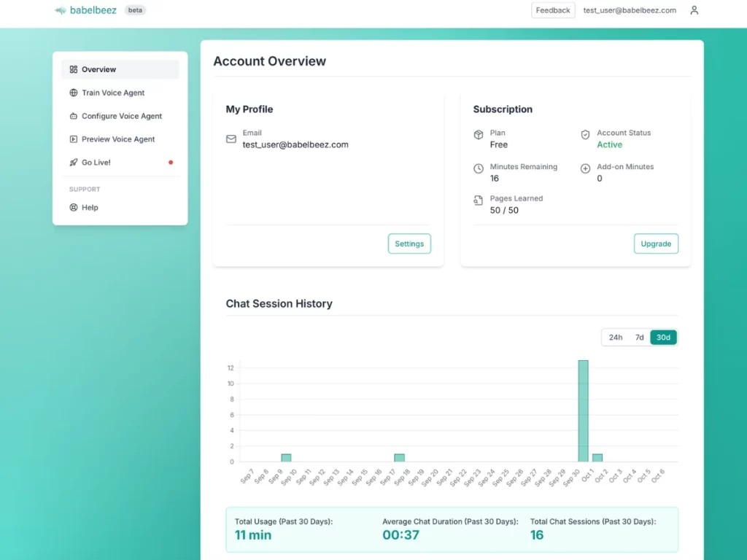The height and width of the screenshot is (560, 747).
Task: Click the envelope icon next to Email
Action: 231,139
